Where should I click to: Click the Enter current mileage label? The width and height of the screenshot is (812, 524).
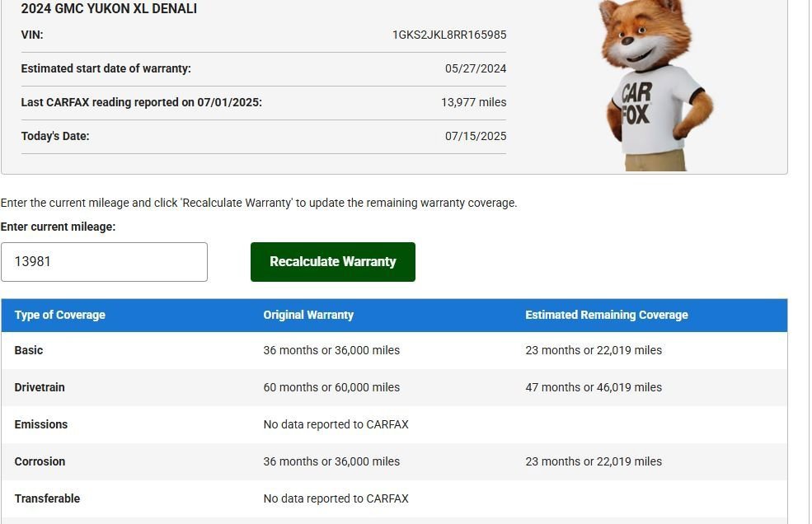(58, 227)
